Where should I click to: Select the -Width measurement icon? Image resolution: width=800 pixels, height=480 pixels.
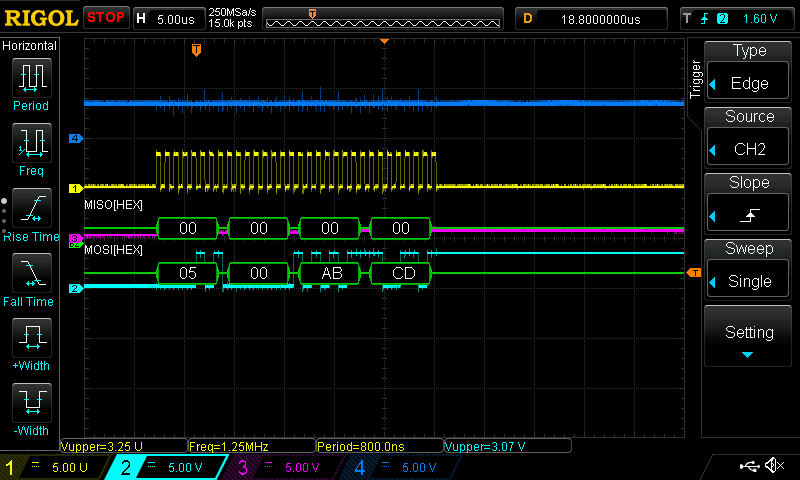pos(32,402)
